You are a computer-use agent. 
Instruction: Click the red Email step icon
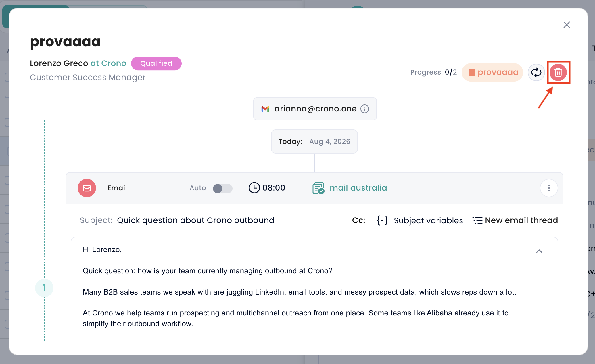pyautogui.click(x=87, y=188)
